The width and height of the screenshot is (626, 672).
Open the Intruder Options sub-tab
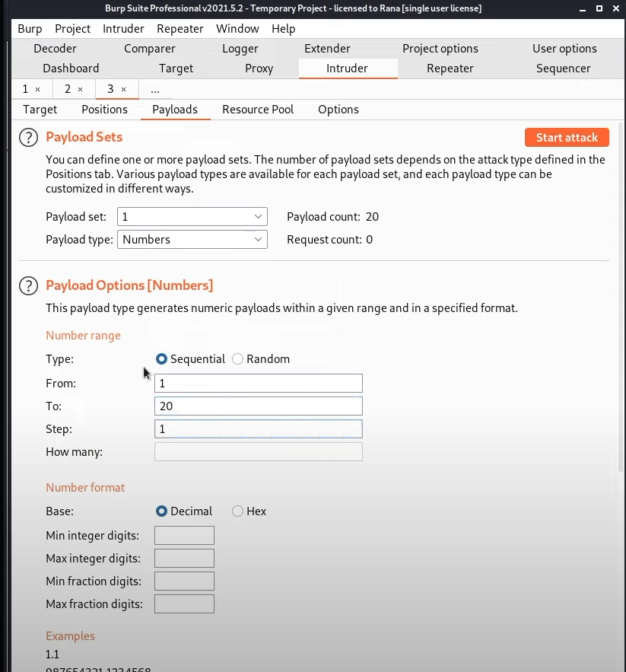[x=338, y=110]
